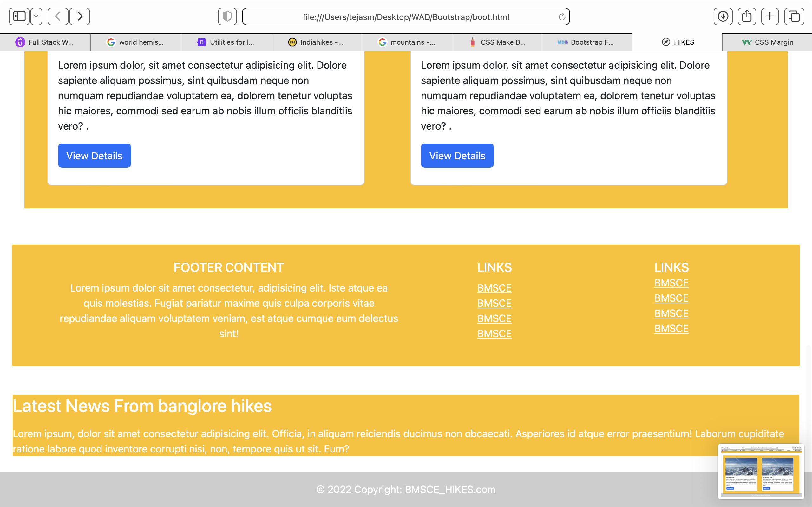This screenshot has width=812, height=507.
Task: Open the privacy report shield icon
Action: click(227, 16)
